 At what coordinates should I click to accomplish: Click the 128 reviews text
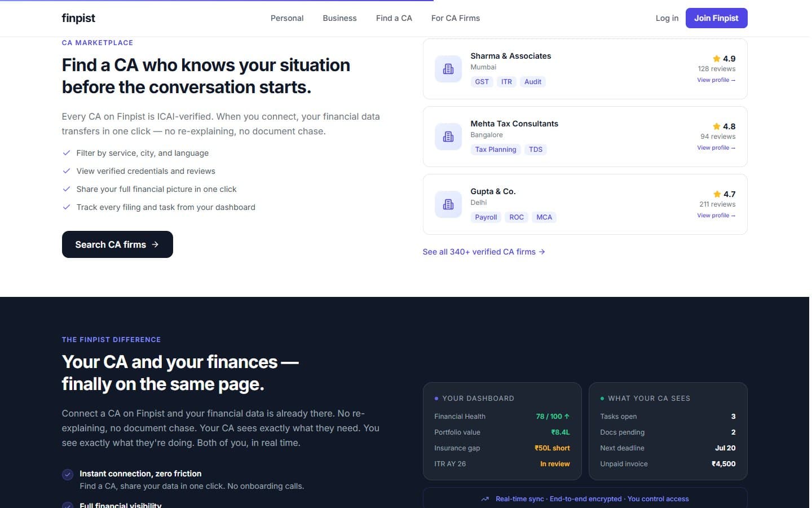[x=717, y=69]
